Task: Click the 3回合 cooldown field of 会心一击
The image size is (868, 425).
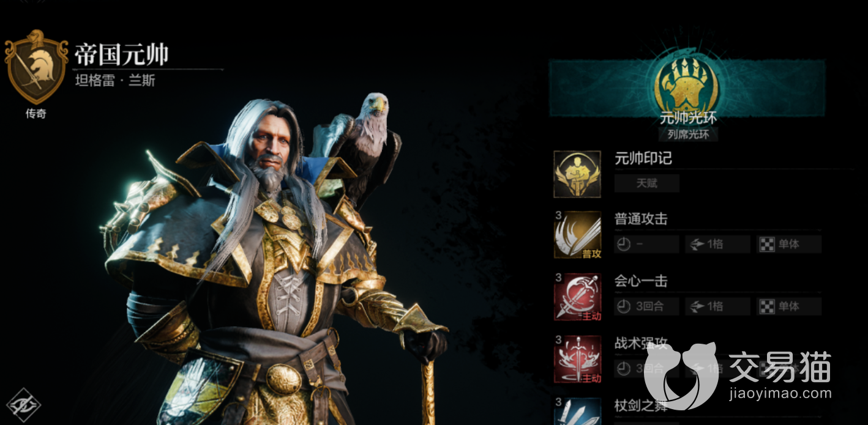Action: coord(646,306)
